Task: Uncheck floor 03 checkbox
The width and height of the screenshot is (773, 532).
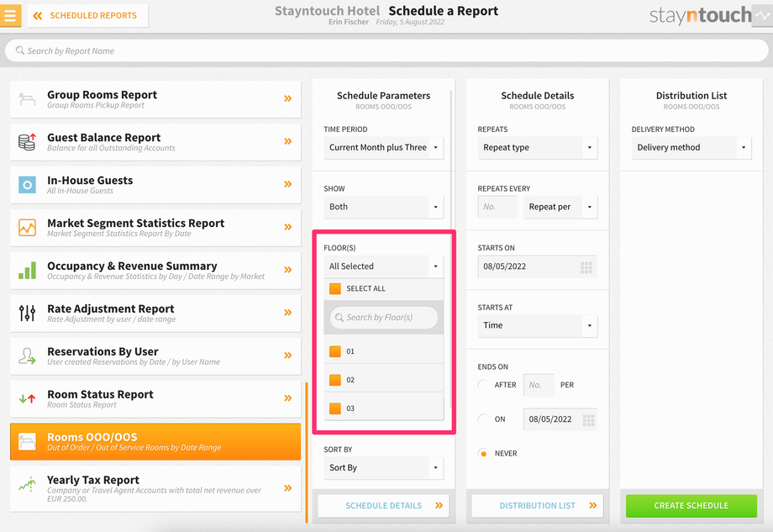Action: [x=335, y=408]
